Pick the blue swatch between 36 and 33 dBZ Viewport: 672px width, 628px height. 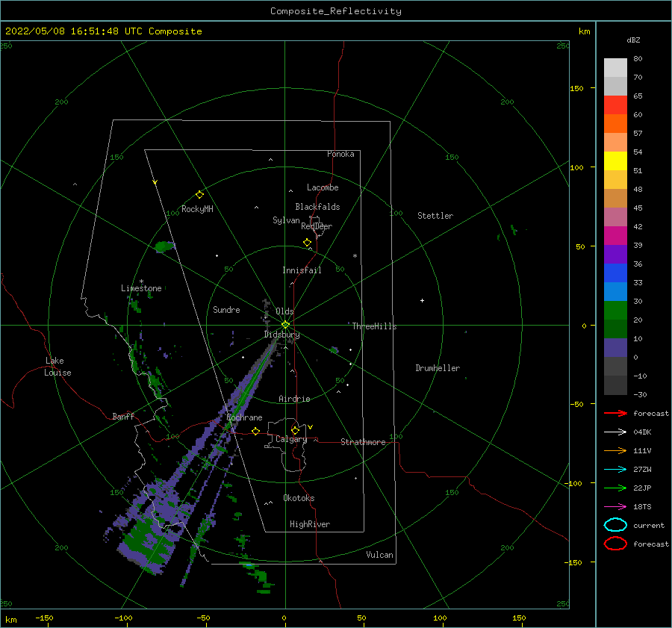tap(615, 273)
